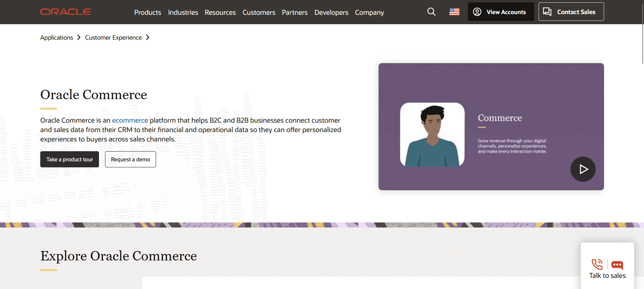Viewport: 644px width, 289px height.
Task: Open the Company menu
Action: (369, 12)
